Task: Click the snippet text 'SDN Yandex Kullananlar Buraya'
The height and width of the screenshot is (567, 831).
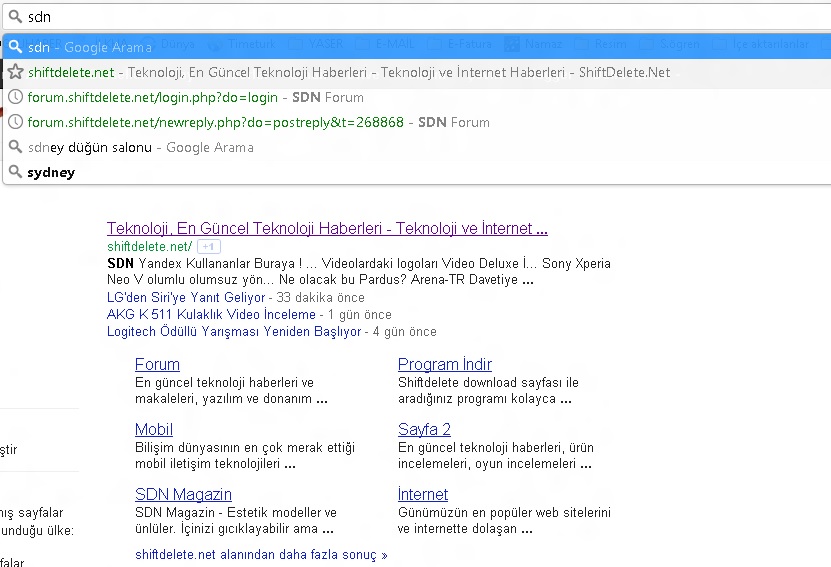Action: click(x=201, y=263)
